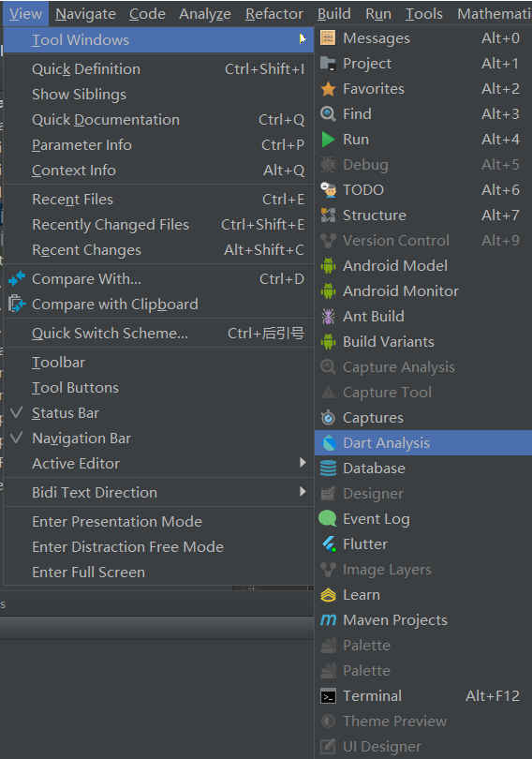Click the Image Layers entry
This screenshot has height=759, width=532.
click(423, 570)
